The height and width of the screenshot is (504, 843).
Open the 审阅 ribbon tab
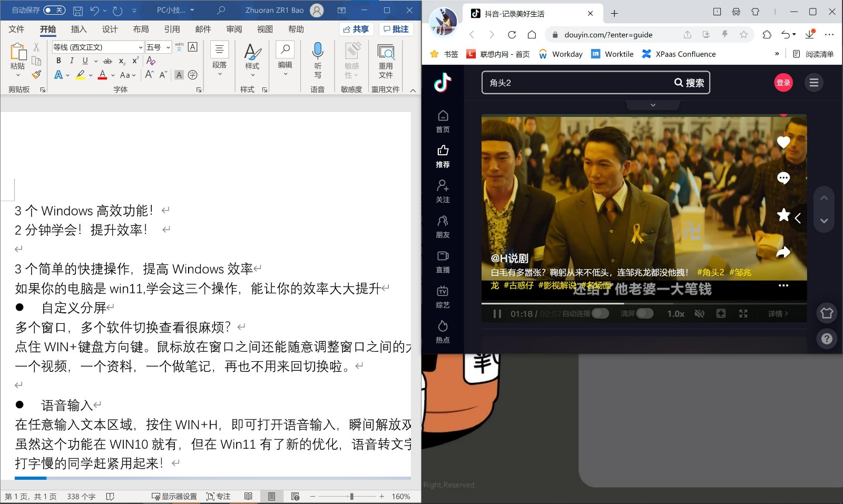tap(234, 29)
